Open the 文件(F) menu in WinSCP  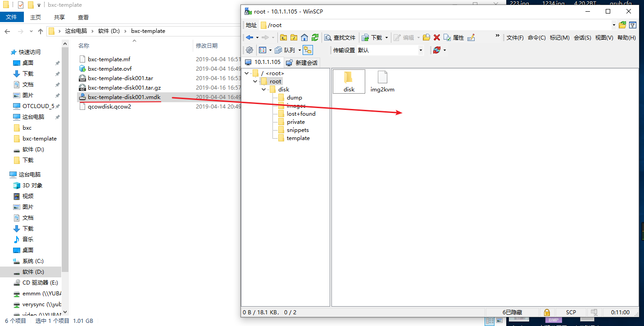click(x=515, y=38)
